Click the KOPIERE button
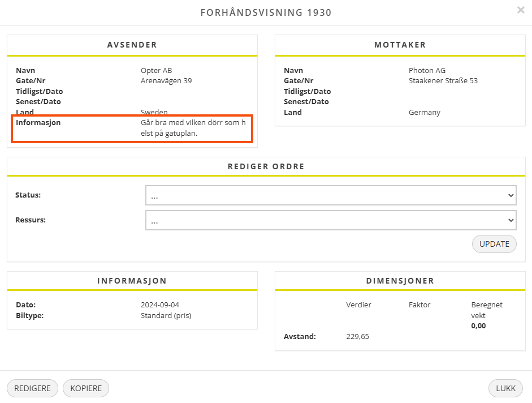The height and width of the screenshot is (403, 532). pos(86,388)
